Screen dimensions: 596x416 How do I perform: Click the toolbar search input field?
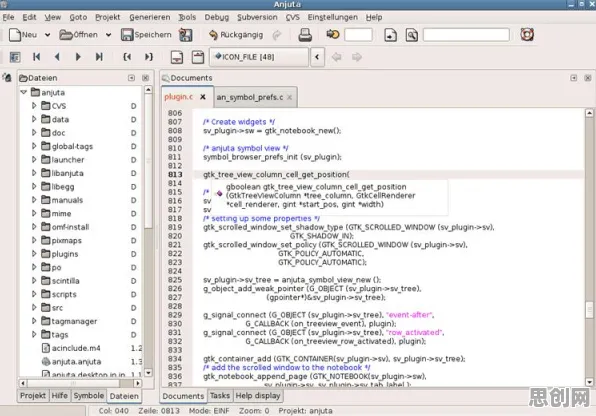(466, 35)
